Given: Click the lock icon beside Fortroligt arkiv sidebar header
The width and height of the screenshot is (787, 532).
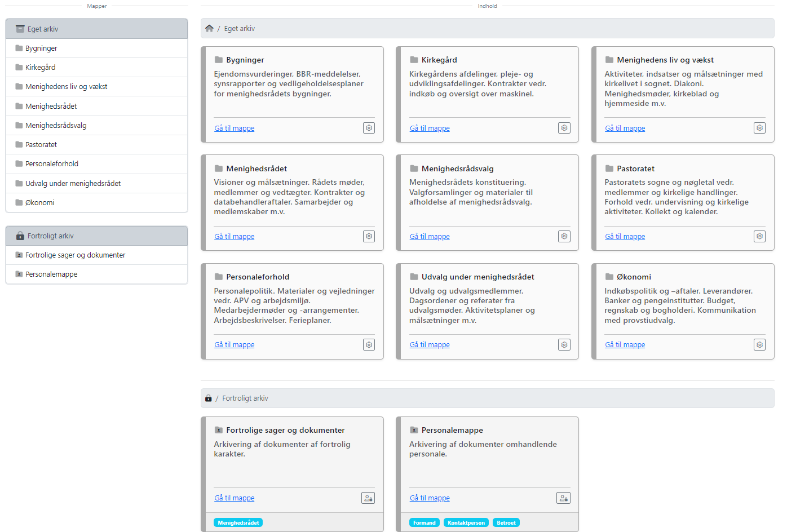Looking at the screenshot, I should point(20,236).
